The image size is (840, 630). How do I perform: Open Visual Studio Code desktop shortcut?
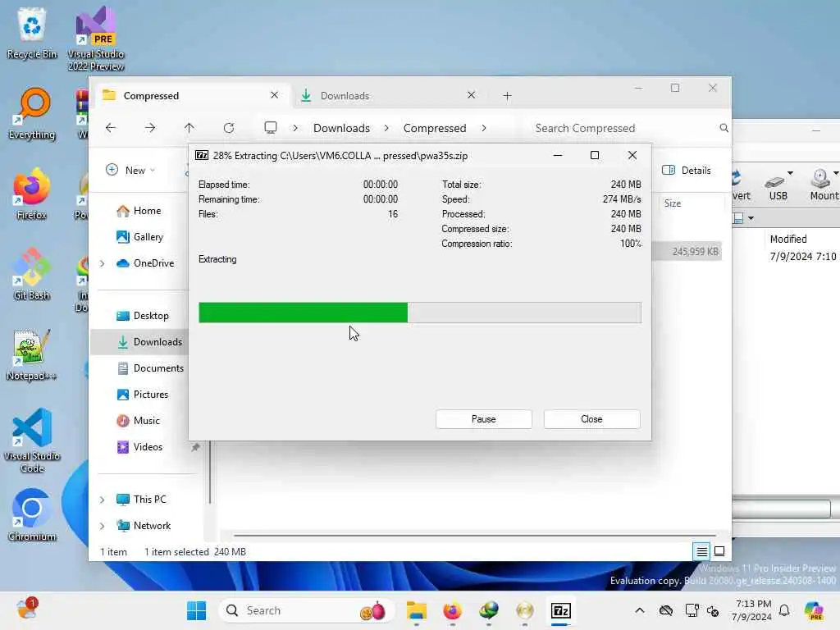[x=32, y=441]
